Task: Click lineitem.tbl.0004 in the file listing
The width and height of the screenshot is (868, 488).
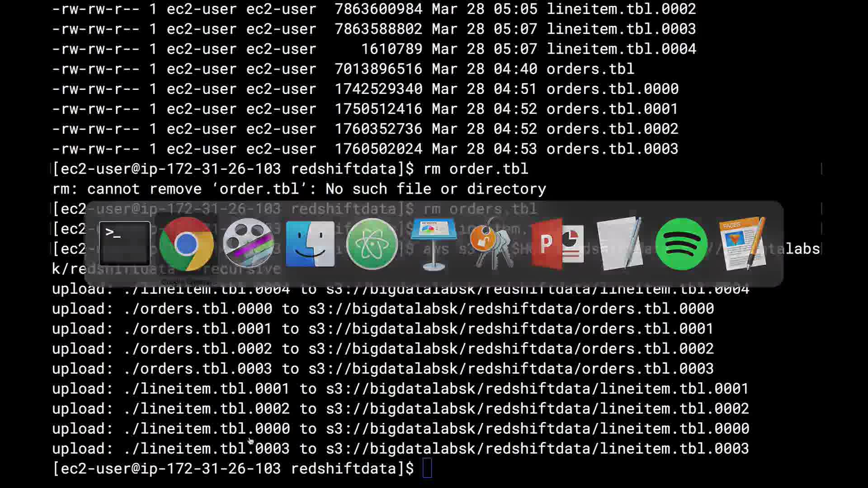Action: point(621,49)
